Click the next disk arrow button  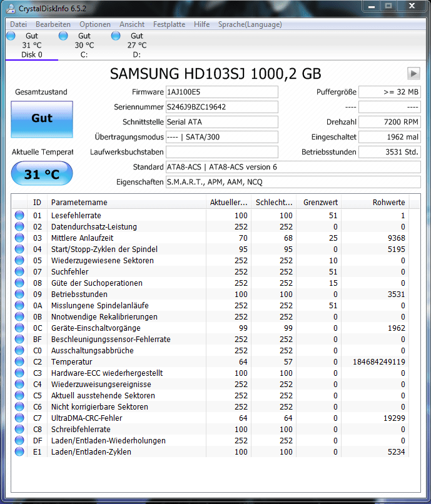(x=413, y=74)
